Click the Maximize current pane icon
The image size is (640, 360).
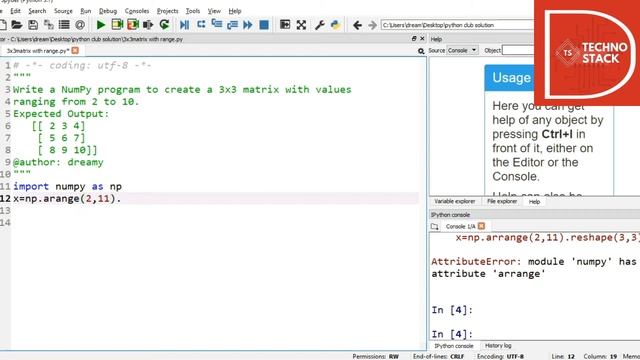285,25
